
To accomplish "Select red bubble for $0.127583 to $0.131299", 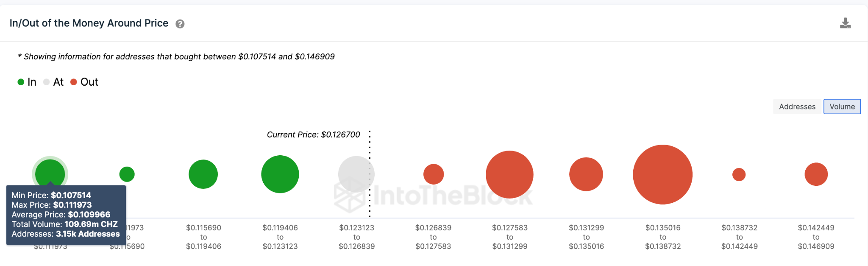I will pyautogui.click(x=509, y=174).
